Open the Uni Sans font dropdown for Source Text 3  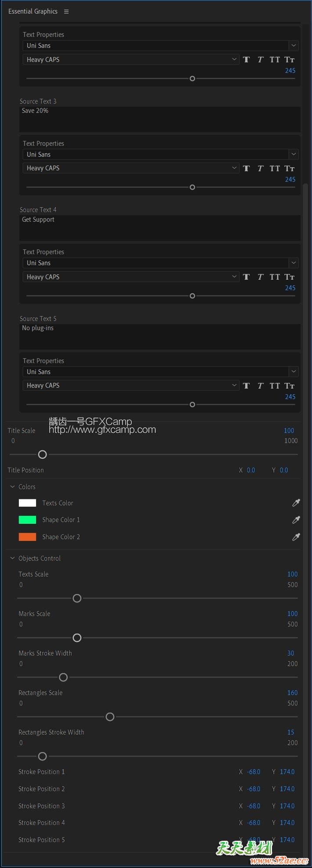click(294, 154)
